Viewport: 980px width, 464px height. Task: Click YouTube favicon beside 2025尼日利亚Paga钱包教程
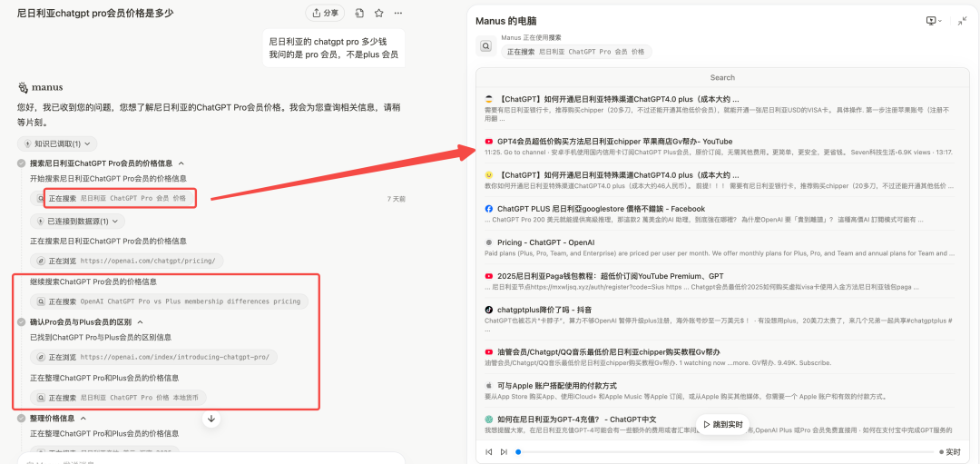point(489,276)
